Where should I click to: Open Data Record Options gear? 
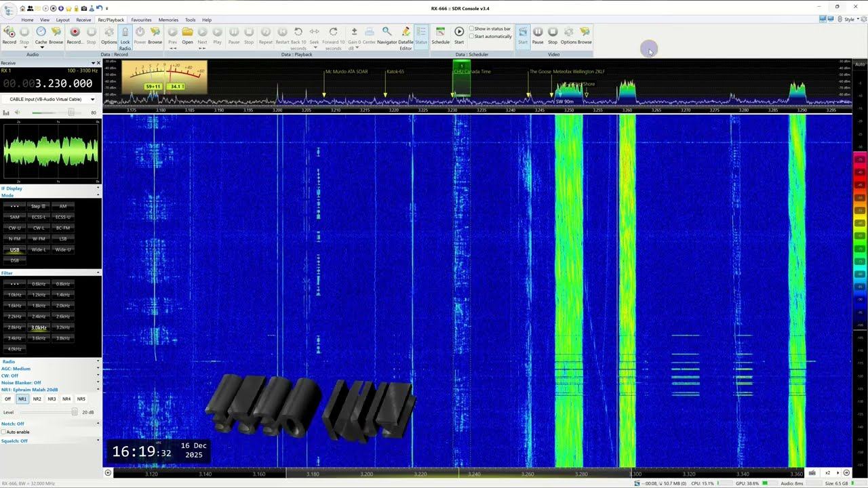click(x=108, y=32)
